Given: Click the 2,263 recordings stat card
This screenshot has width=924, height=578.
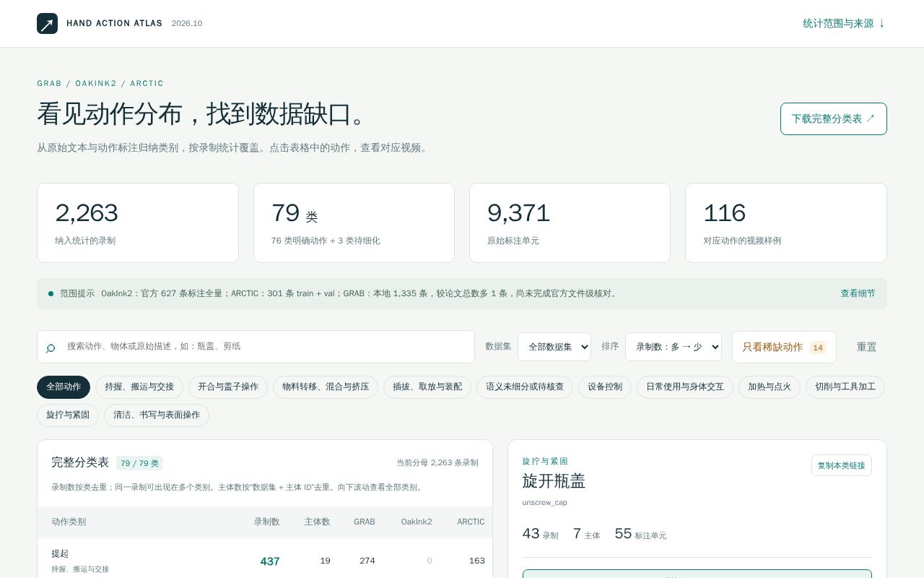Looking at the screenshot, I should 138,223.
